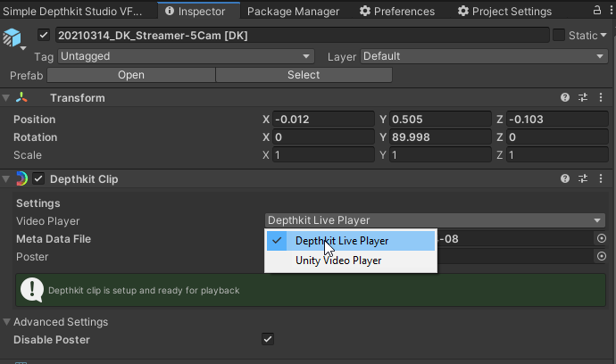Click the Position X value field
The width and height of the screenshot is (616, 364).
click(323, 119)
